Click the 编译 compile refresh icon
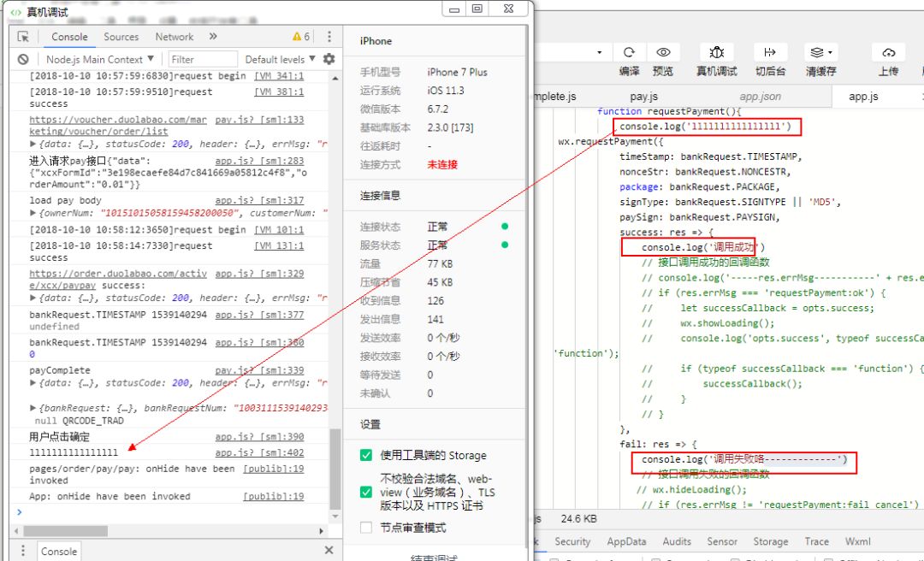The height and width of the screenshot is (561, 924). click(629, 52)
